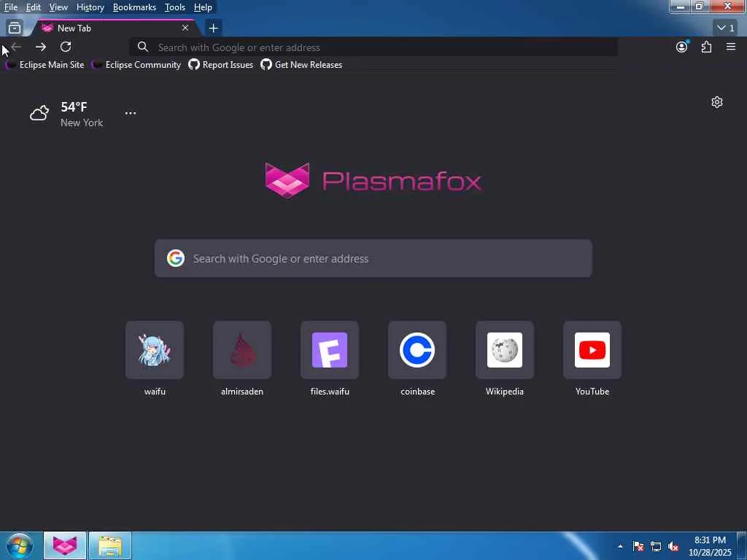
Task: Open File Explorer from taskbar
Action: (x=110, y=545)
